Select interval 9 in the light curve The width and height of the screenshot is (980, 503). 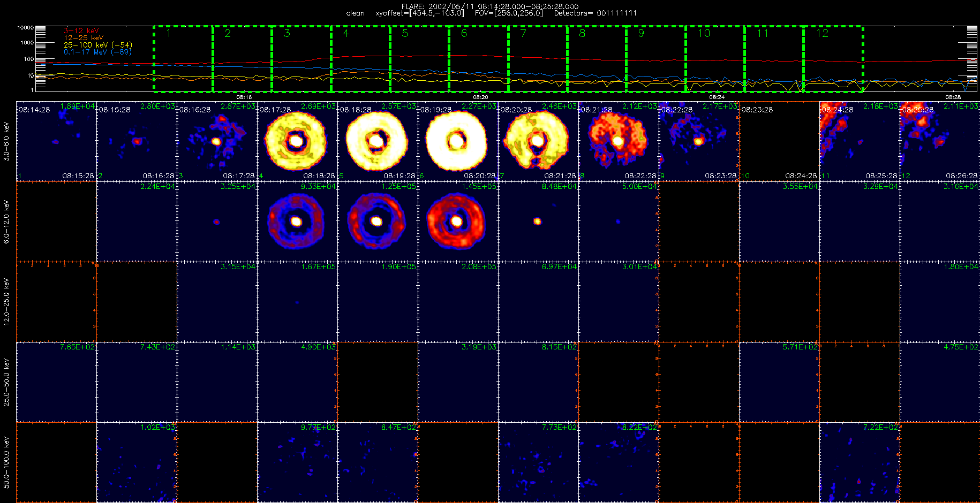[656, 59]
